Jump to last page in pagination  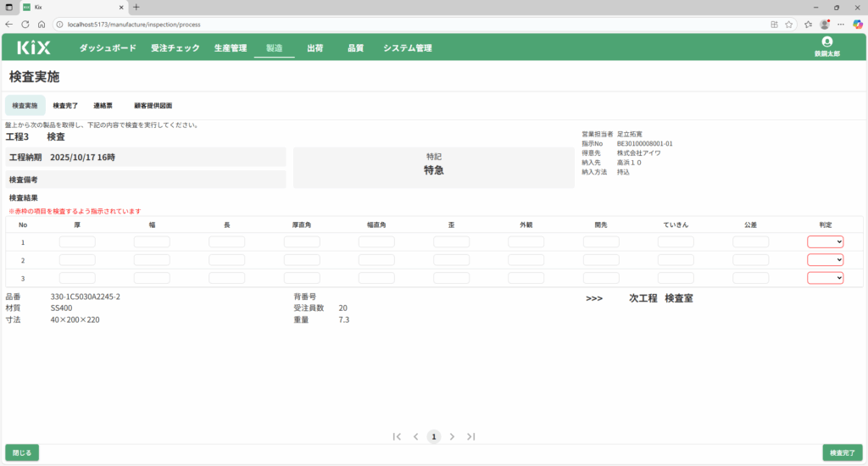(x=471, y=436)
